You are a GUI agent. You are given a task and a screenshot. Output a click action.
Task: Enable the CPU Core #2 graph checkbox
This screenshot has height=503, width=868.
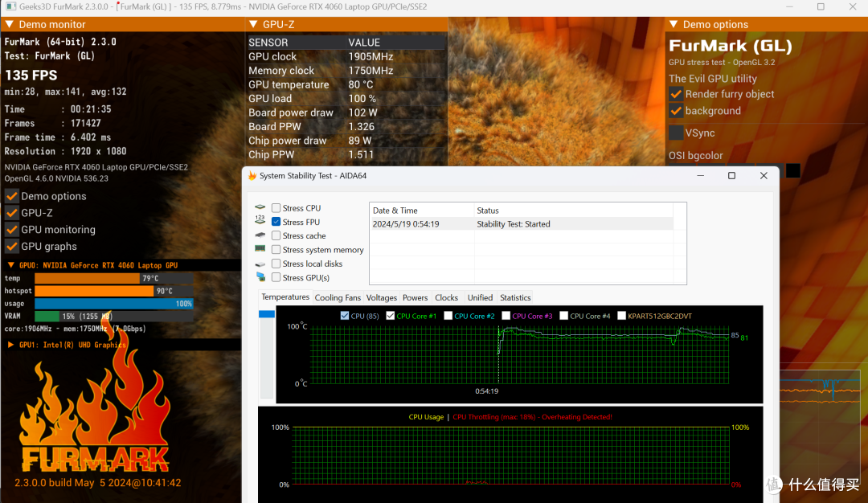coord(448,316)
